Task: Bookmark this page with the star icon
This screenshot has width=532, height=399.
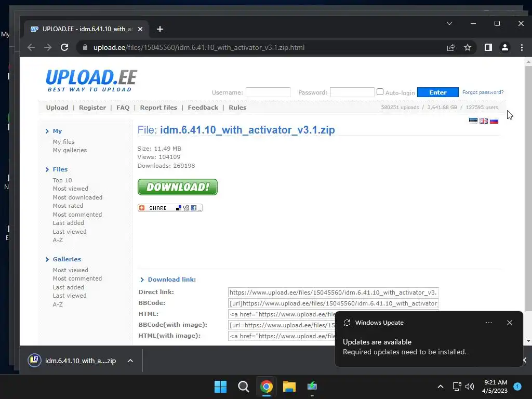Action: 468,47
